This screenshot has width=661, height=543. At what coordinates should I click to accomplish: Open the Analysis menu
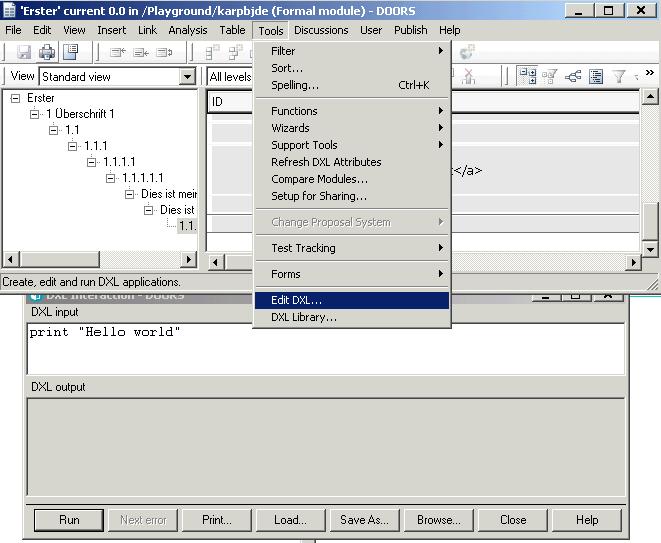pos(188,30)
